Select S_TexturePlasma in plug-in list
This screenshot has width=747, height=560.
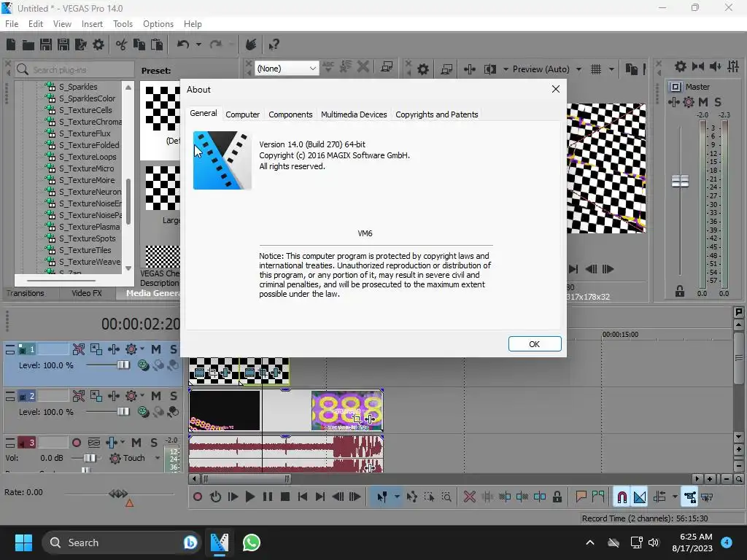pyautogui.click(x=89, y=227)
